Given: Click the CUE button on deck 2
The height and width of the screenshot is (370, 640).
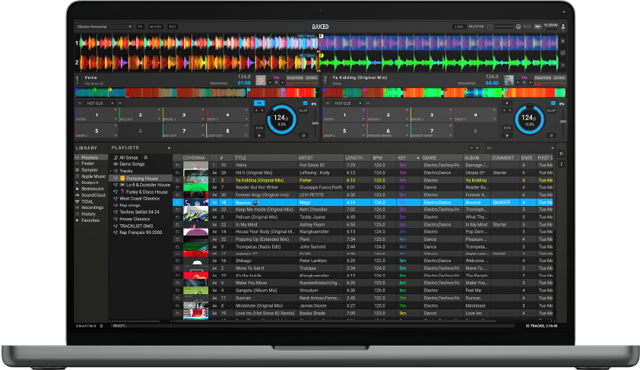Looking at the screenshot, I should point(507,128).
